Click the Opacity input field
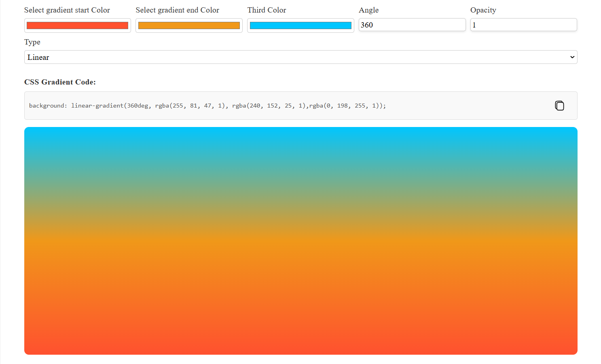 (x=523, y=25)
